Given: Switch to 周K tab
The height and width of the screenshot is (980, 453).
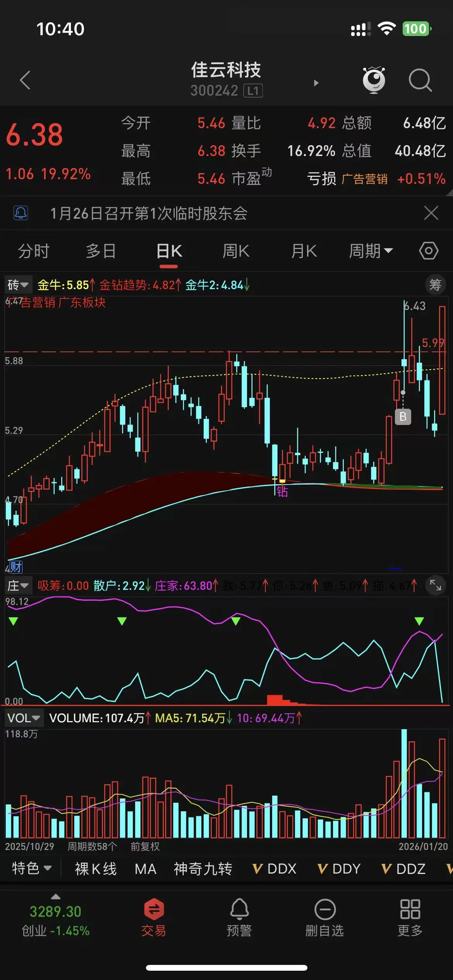Looking at the screenshot, I should pos(236,251).
